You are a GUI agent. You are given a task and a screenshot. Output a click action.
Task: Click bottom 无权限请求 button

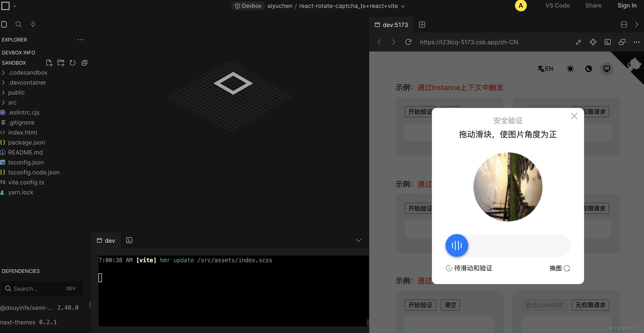pyautogui.click(x=590, y=305)
